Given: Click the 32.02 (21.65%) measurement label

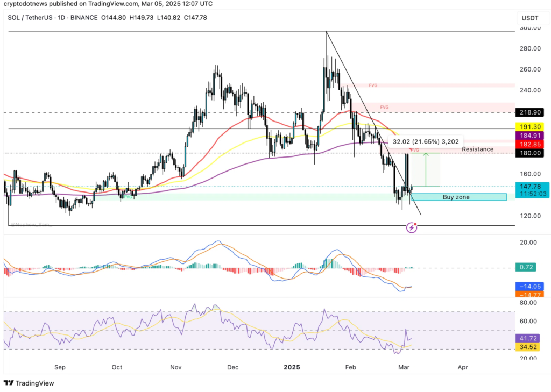Looking at the screenshot, I should pos(426,141).
